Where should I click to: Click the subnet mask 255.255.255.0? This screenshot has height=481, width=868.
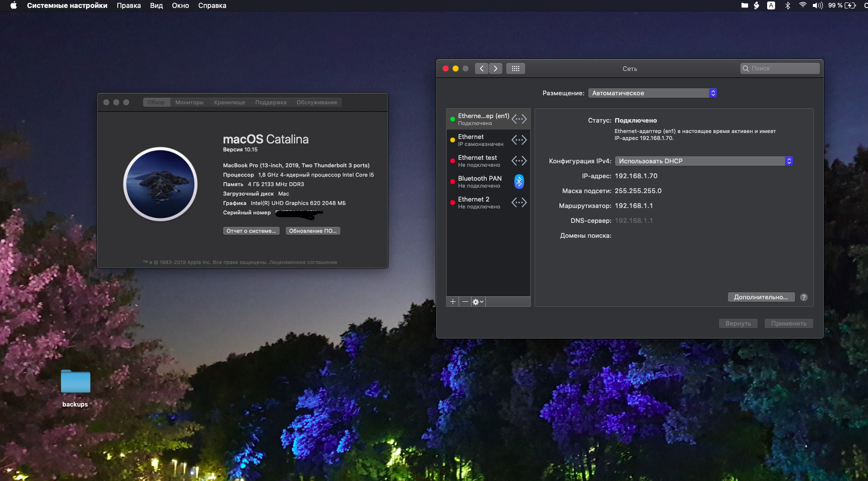[638, 191]
